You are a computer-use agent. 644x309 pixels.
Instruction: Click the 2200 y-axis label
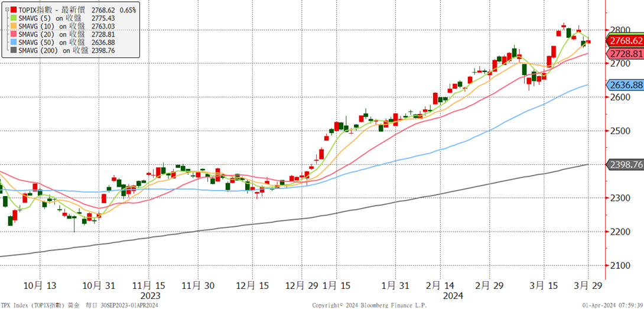click(x=619, y=232)
